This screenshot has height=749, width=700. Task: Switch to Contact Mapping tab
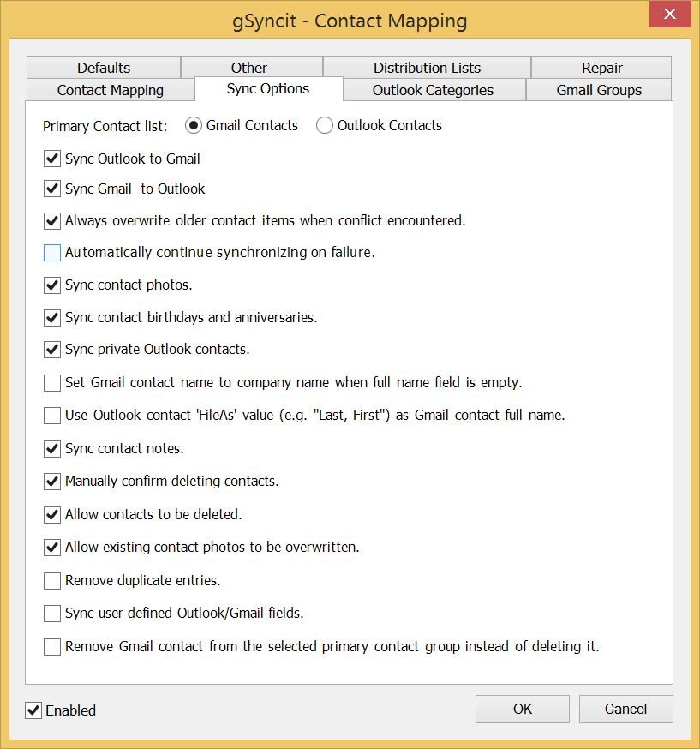click(x=111, y=90)
